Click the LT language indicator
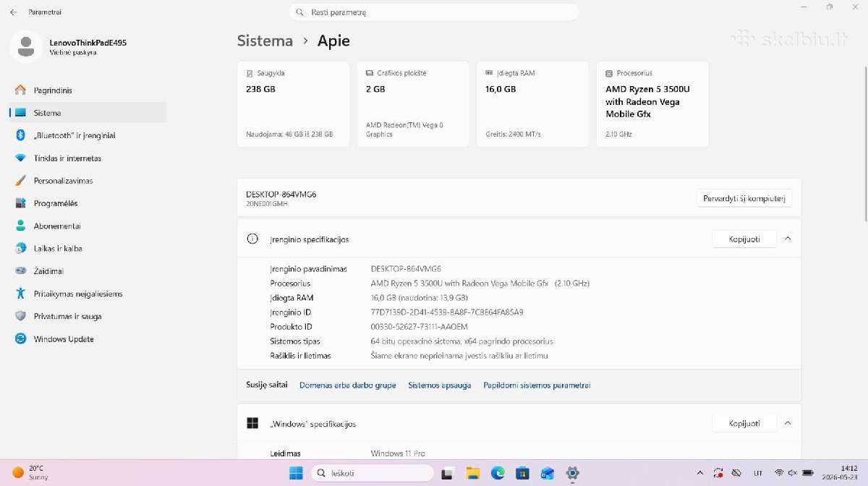This screenshot has width=868, height=486. (x=758, y=473)
